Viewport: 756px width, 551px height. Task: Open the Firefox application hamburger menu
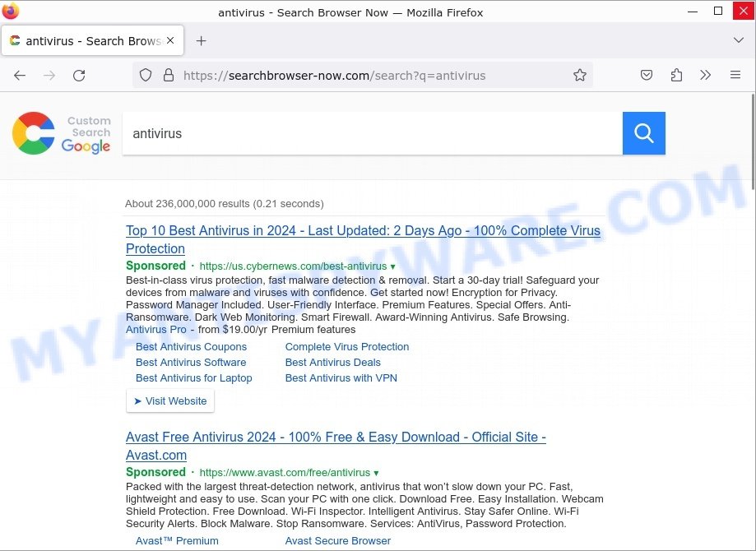[x=735, y=75]
